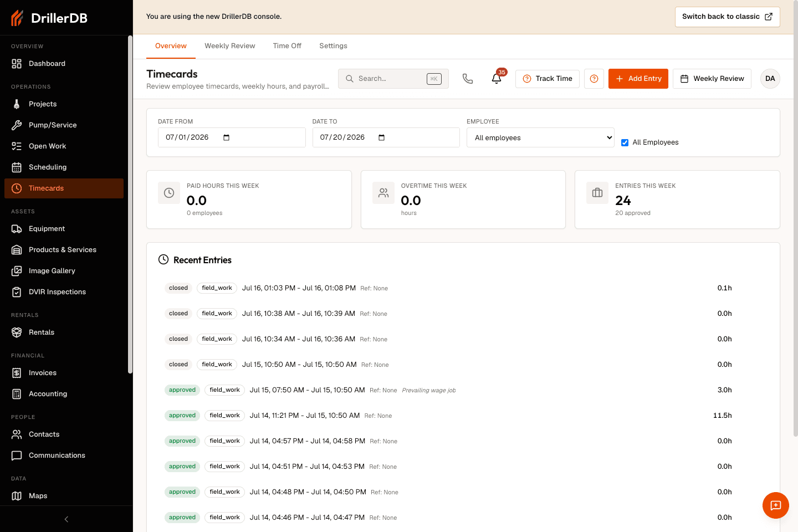Viewport: 798px width, 532px height.
Task: Open notifications bell with 35 badge
Action: click(x=497, y=79)
